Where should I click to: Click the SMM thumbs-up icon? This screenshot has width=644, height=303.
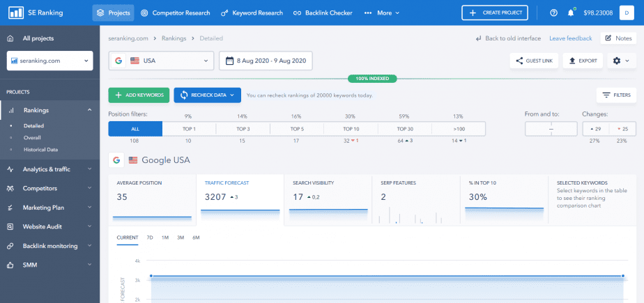coord(10,265)
